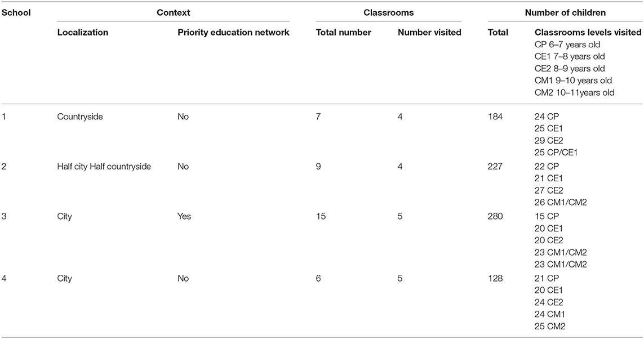Click the School column header
Viewport: 644px width, 339px height.
[x=16, y=13]
